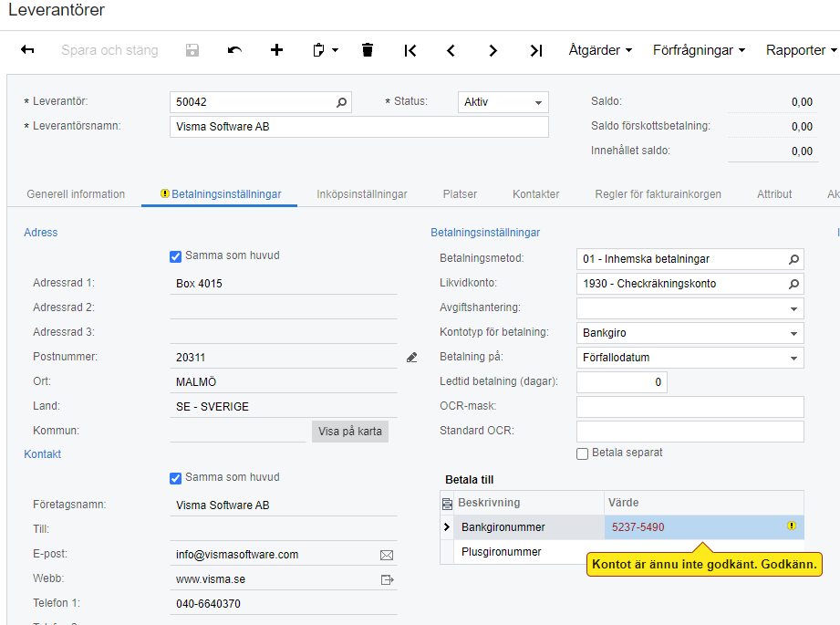840x625 pixels.
Task: Go to last record icon
Action: coord(536,50)
